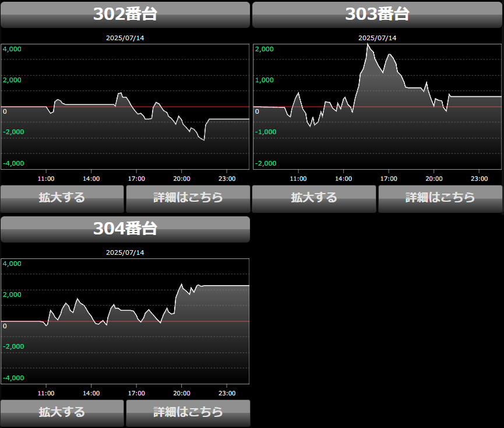Select the 302番台 header bar
Screen dimensions: 504x428
(x=125, y=15)
